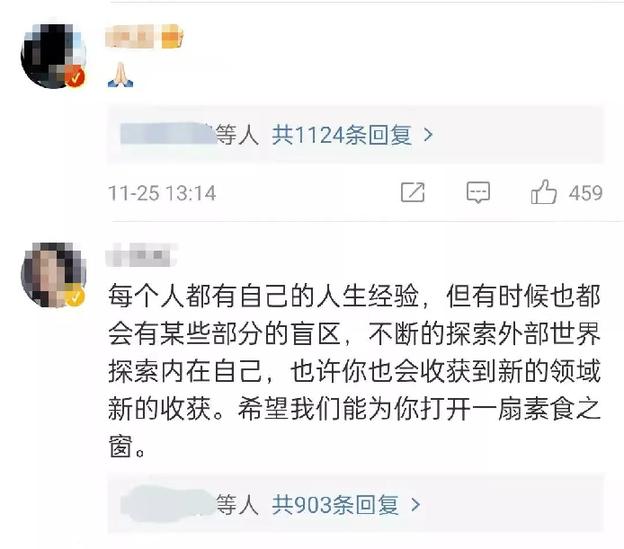This screenshot has height=549, width=624.
Task: Tap the first commenter's blurred username
Action: click(x=132, y=36)
